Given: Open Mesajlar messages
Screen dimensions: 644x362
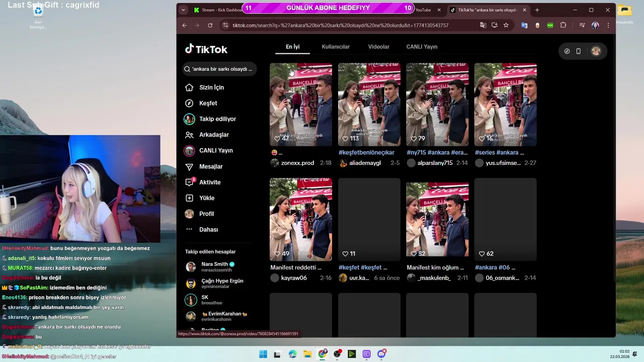Looking at the screenshot, I should click(204, 166).
